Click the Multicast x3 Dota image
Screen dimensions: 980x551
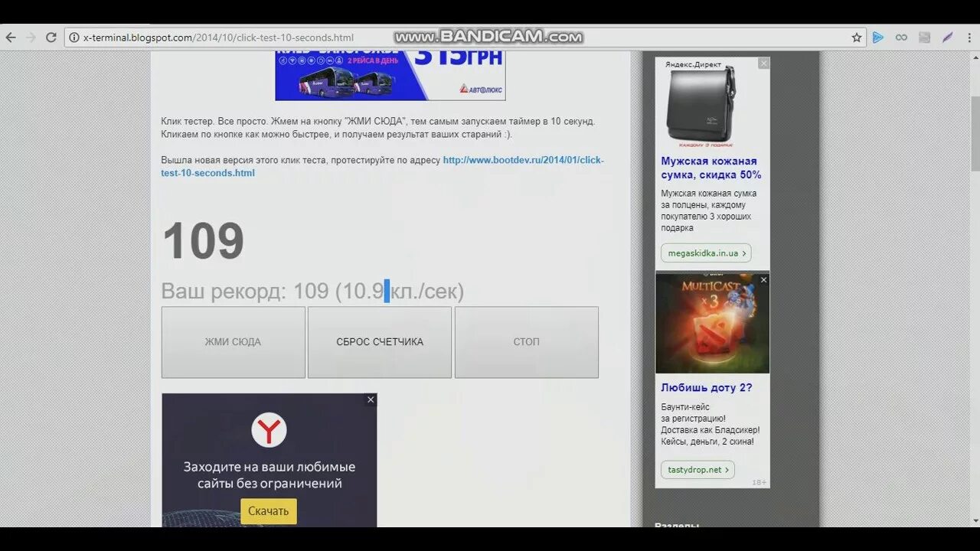coord(712,323)
